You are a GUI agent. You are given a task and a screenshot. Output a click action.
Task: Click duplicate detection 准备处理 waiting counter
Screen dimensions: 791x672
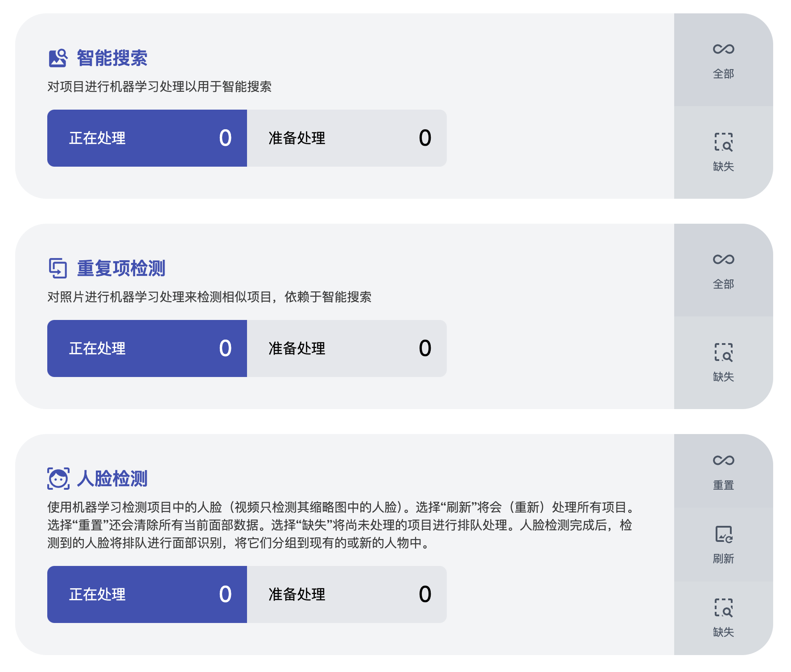[x=347, y=348]
